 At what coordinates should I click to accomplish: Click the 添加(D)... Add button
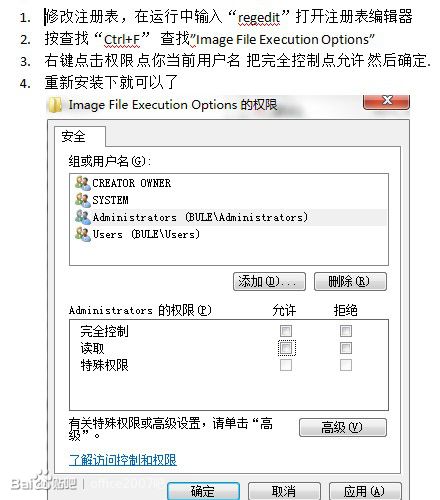269,282
